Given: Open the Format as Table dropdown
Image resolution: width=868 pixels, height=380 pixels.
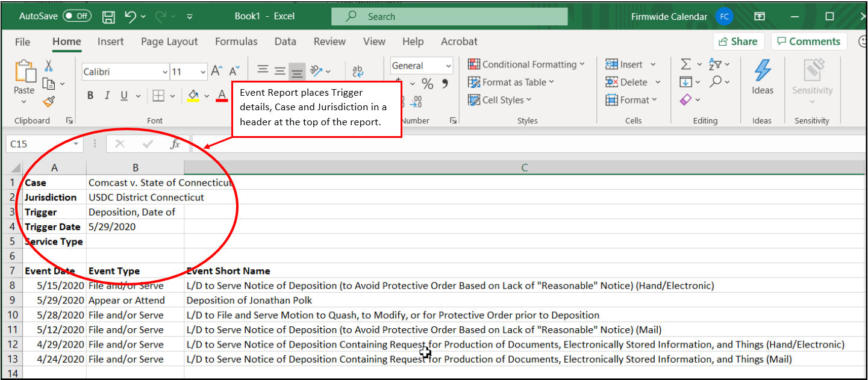Looking at the screenshot, I should click(x=511, y=83).
